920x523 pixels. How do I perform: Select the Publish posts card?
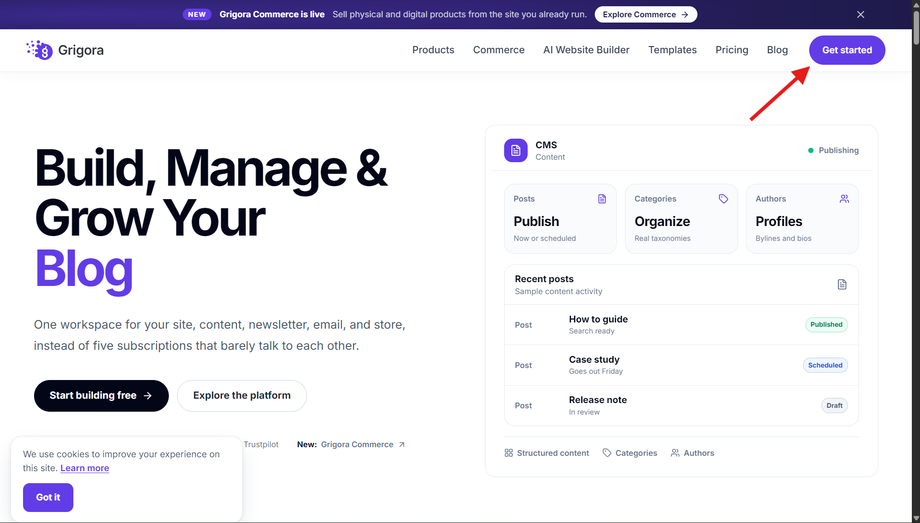[560, 219]
